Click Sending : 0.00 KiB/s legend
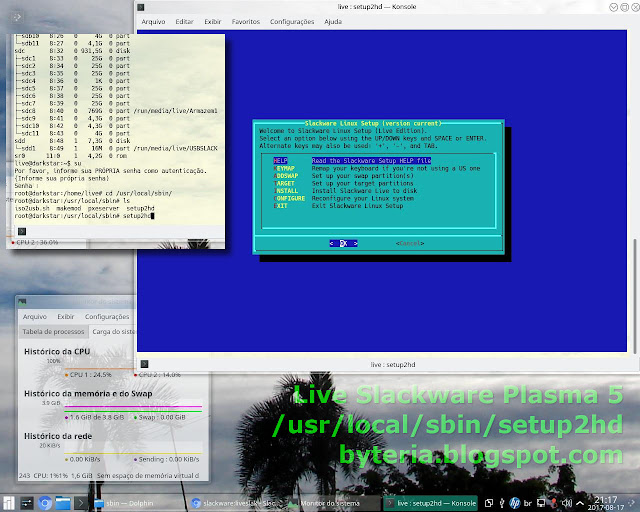 coord(167,459)
